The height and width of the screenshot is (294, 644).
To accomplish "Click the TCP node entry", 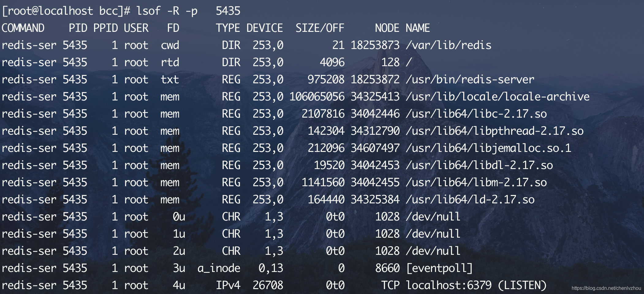I will (x=391, y=285).
